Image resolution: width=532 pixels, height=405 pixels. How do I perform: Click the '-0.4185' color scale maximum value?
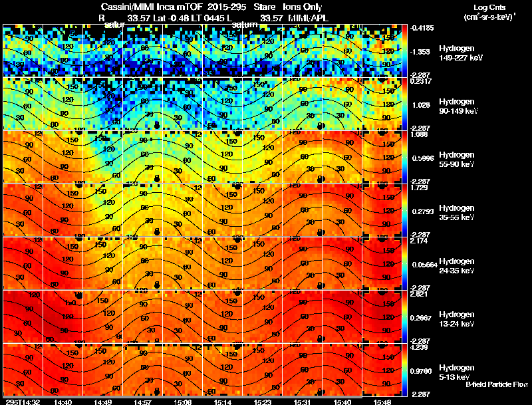tap(422, 28)
